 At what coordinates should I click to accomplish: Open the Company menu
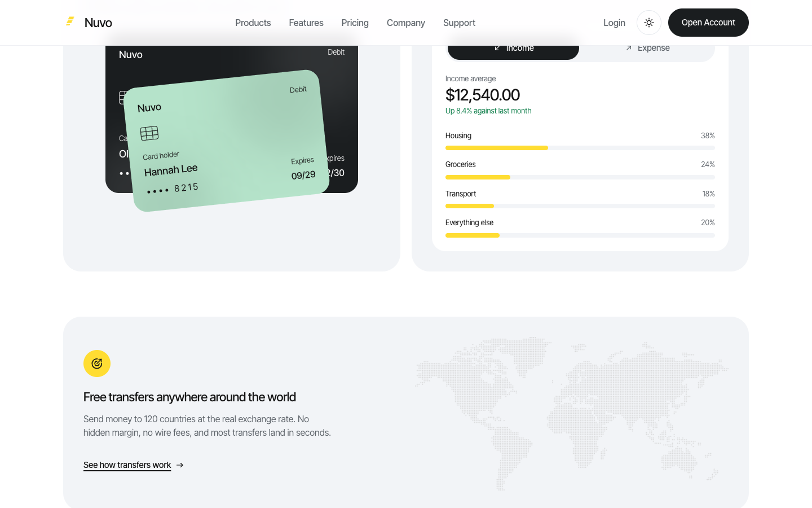406,23
